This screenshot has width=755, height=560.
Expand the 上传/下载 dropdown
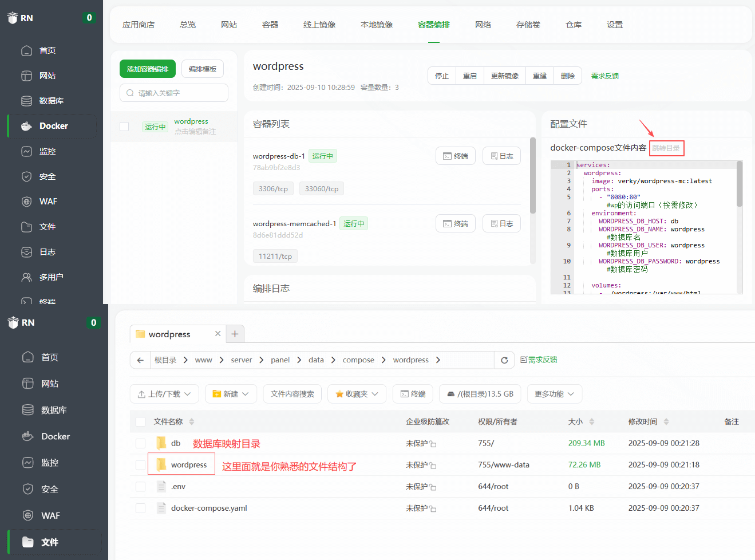point(164,394)
